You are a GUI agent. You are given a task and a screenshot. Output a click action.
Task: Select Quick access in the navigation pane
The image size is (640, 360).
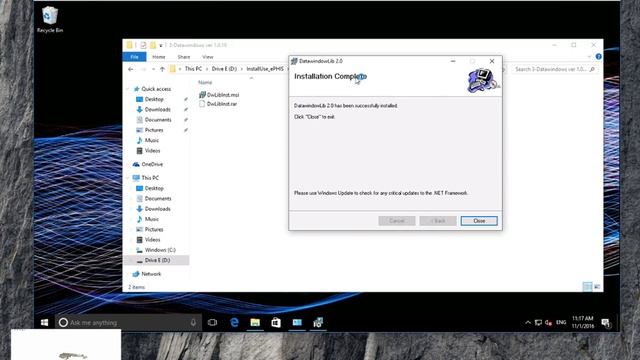(156, 89)
